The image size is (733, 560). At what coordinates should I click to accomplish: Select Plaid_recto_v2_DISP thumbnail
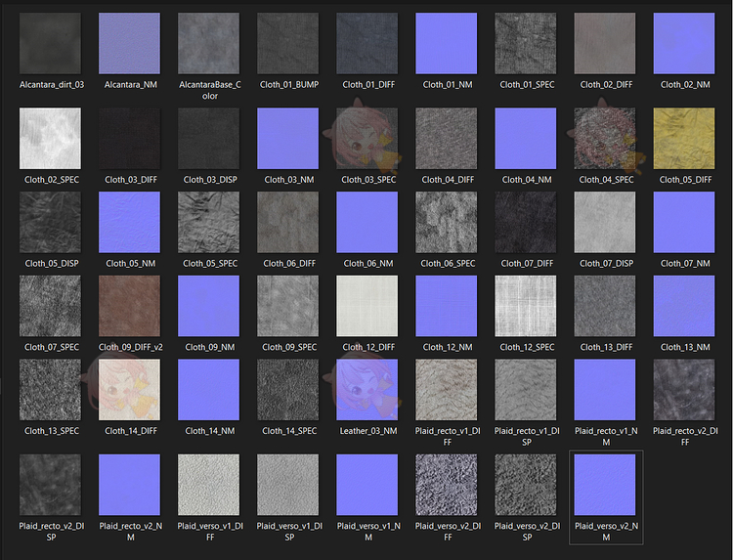[50, 485]
